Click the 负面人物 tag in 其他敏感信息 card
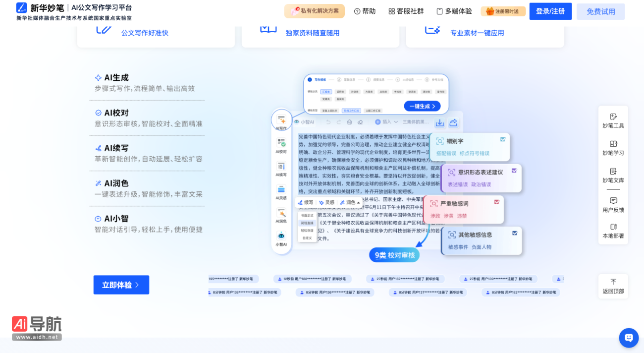Viewport: 644px width, 353px height. tap(482, 247)
